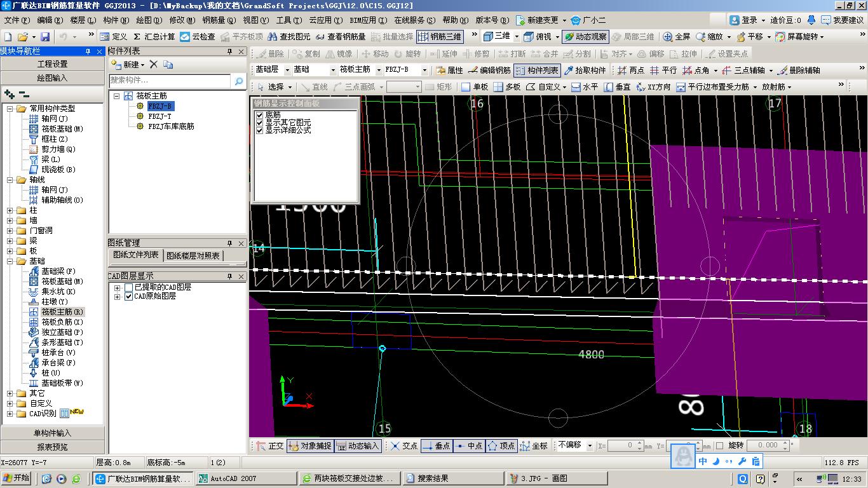Open the 文件 menu

coord(17,20)
